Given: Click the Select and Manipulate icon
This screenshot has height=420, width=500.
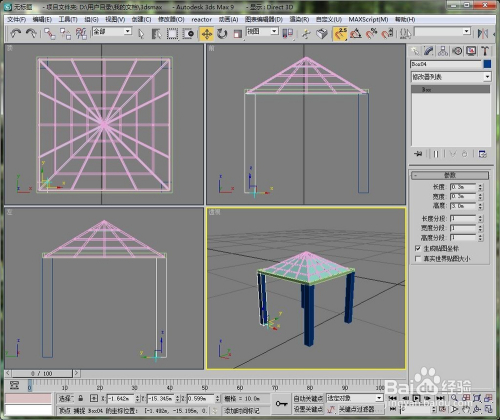Looking at the screenshot, I should (306, 34).
